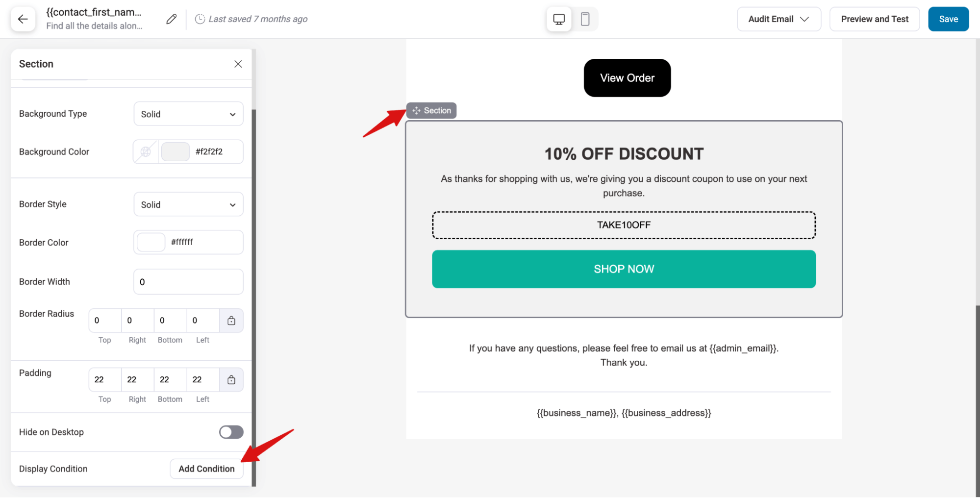Click the Section drag handle label
This screenshot has width=980, height=498.
431,111
